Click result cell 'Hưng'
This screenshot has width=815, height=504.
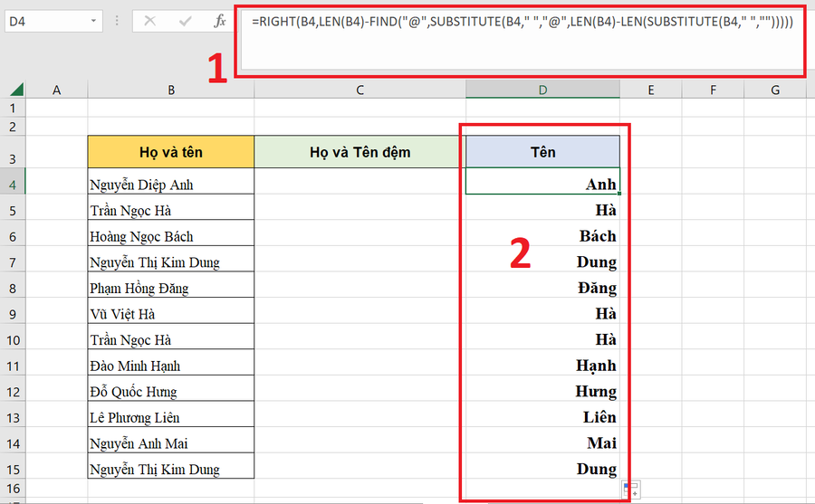click(542, 389)
